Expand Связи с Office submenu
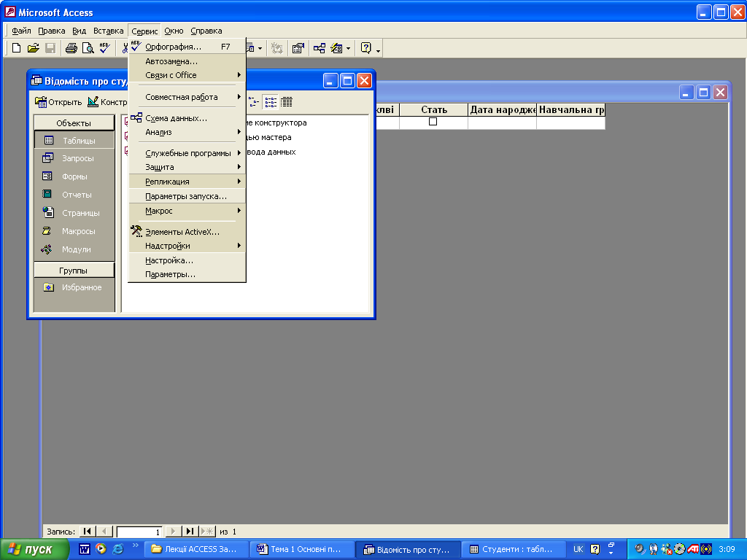 187,75
